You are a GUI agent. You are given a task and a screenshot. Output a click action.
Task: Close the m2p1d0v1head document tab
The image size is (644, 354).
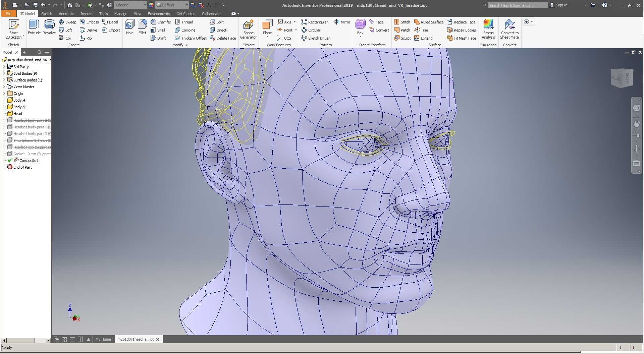[158, 339]
